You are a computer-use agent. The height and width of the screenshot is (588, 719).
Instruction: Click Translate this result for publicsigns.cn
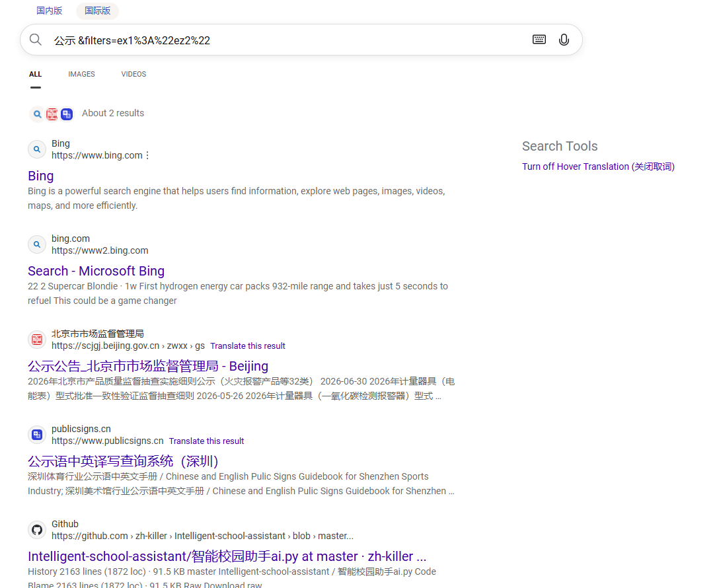pos(206,441)
